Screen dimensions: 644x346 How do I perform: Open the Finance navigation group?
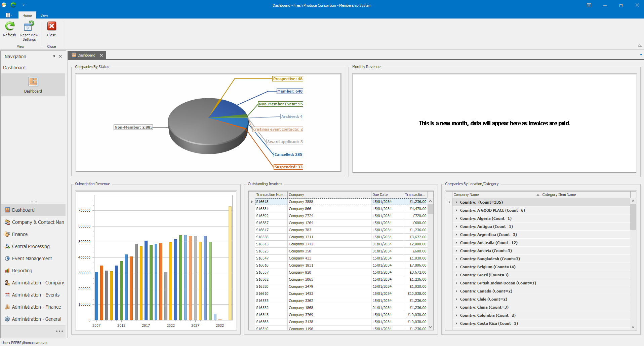tap(33, 234)
